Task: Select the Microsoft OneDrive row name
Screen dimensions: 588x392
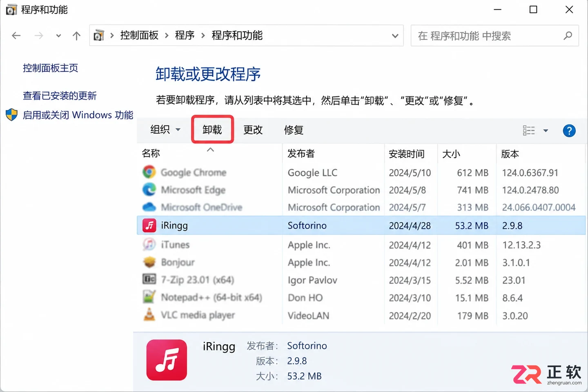Action: coord(202,207)
